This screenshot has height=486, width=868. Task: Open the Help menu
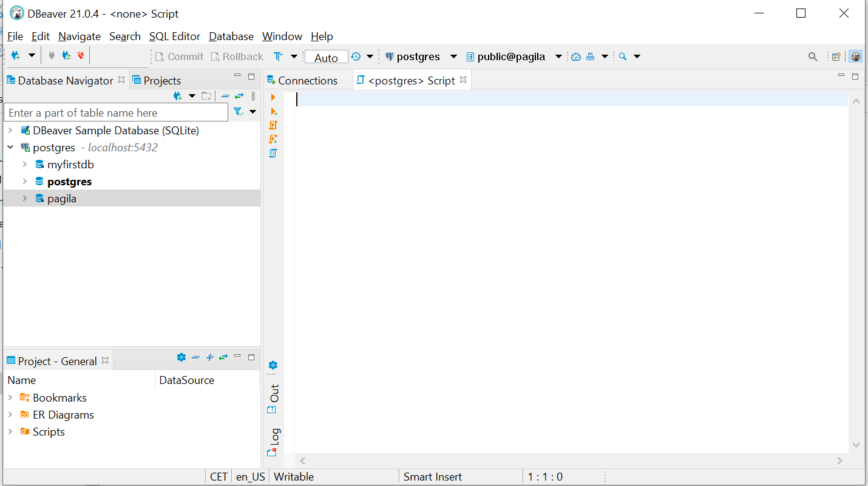[x=322, y=36]
